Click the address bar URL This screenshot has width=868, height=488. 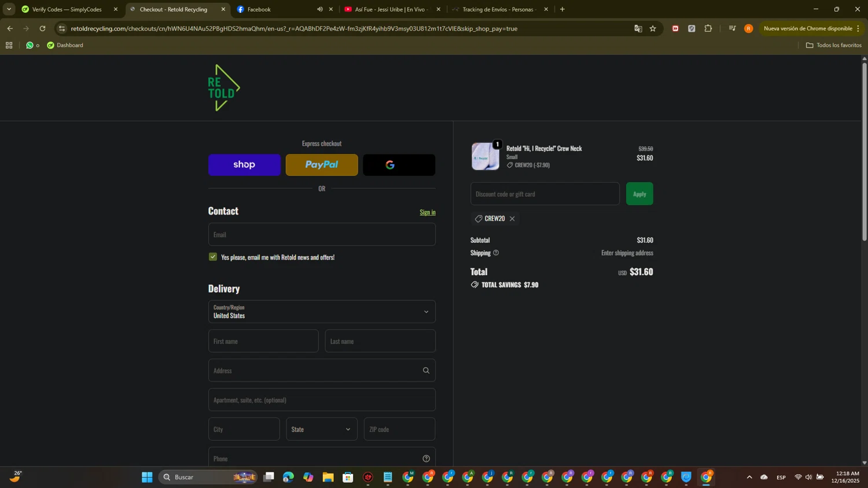[294, 28]
